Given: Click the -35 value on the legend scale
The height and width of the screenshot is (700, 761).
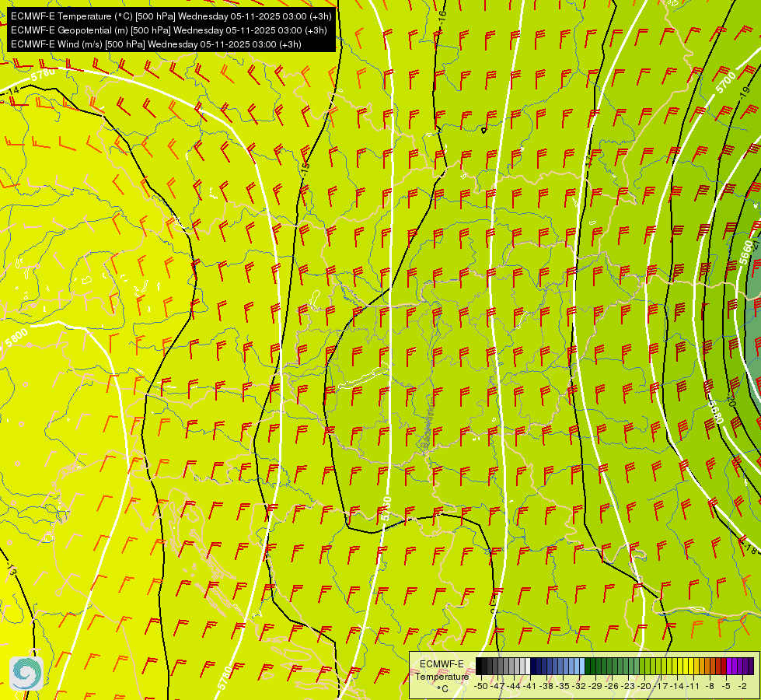Looking at the screenshot, I should point(563,686).
